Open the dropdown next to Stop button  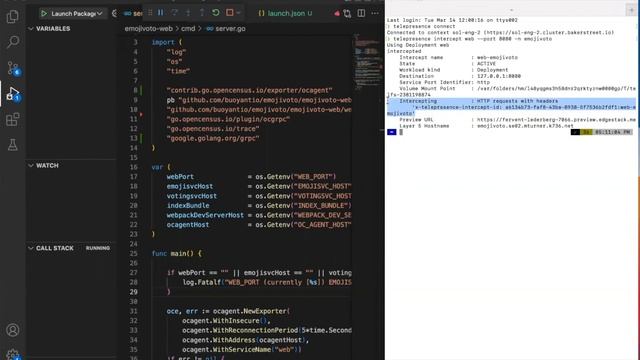(238, 13)
